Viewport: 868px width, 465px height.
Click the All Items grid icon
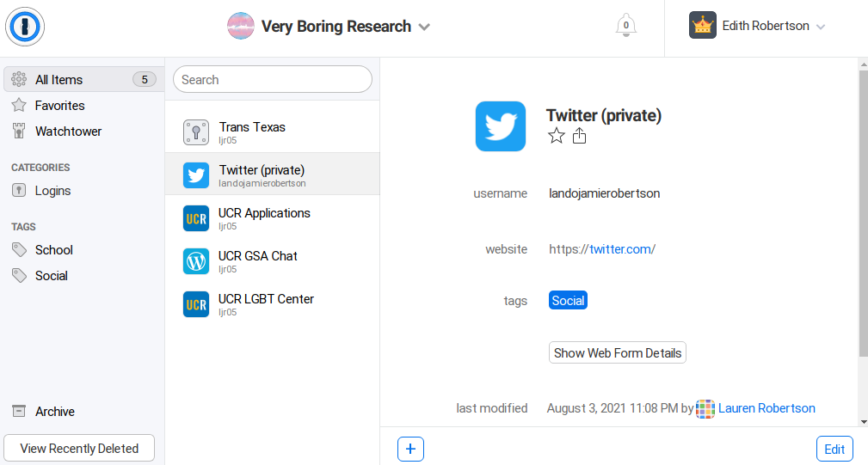(x=19, y=80)
